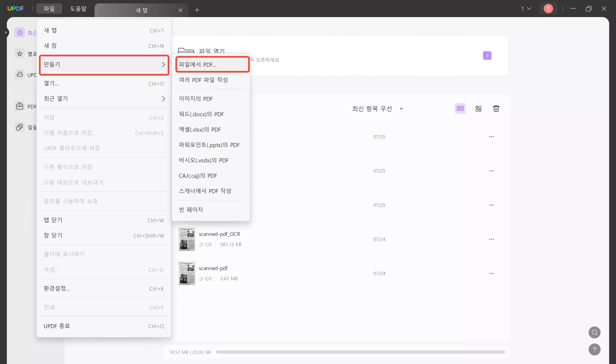Select 빈 페이지 option

(211, 210)
